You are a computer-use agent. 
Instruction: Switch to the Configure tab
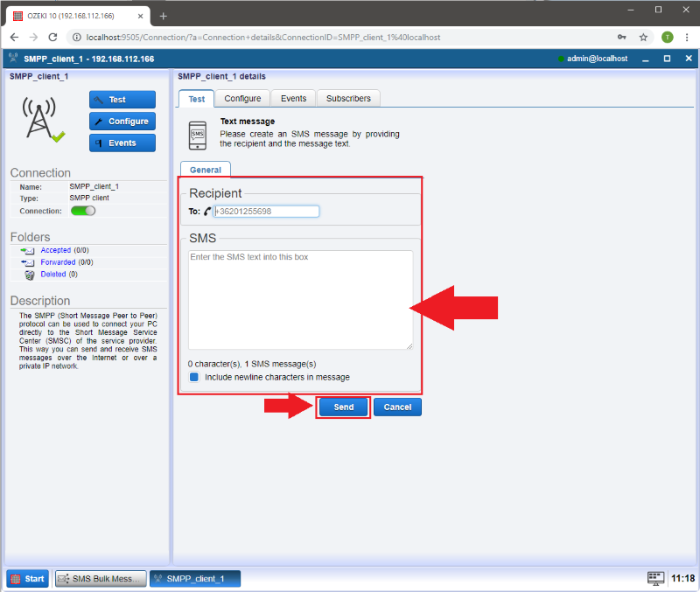pyautogui.click(x=242, y=99)
